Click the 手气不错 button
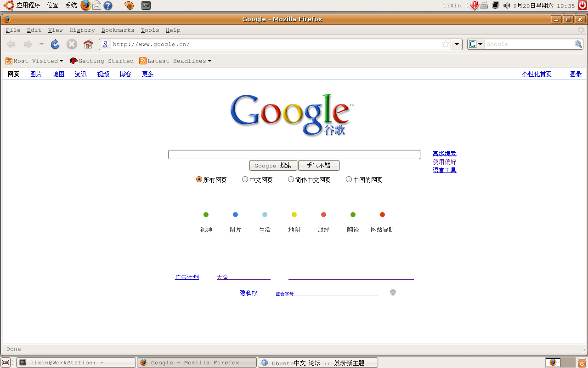Screen dimensions: 588x368 click(318, 165)
